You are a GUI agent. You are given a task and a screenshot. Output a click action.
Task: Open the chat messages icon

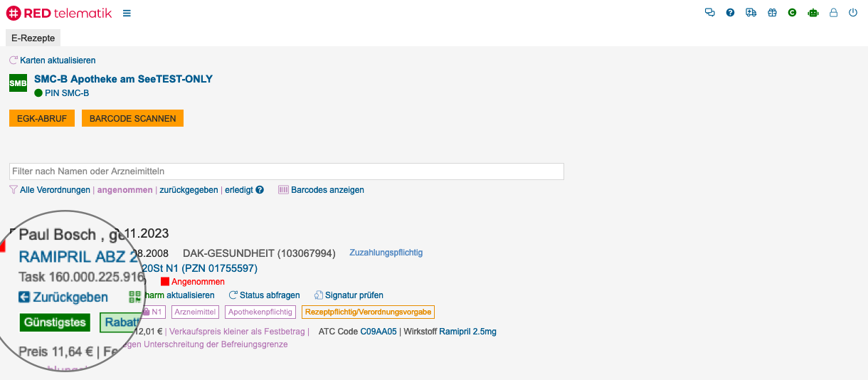click(x=709, y=13)
